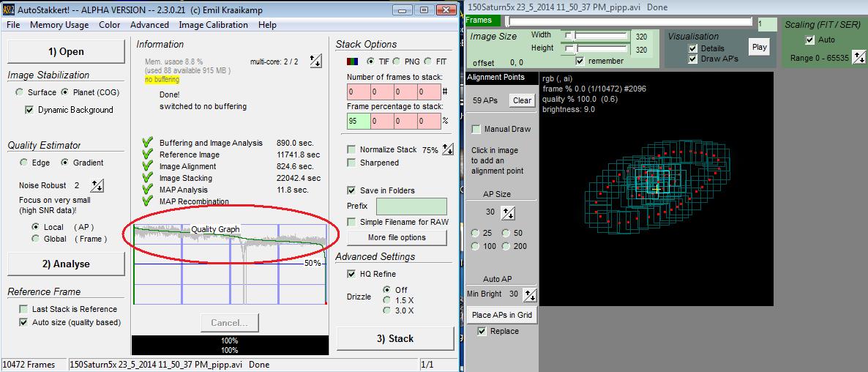The image size is (868, 372).
Task: Clear the alignment points
Action: 522,101
